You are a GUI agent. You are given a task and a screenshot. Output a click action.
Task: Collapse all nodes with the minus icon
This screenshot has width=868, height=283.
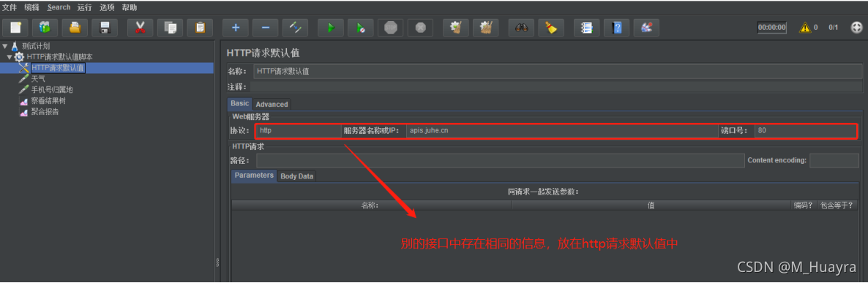point(266,28)
